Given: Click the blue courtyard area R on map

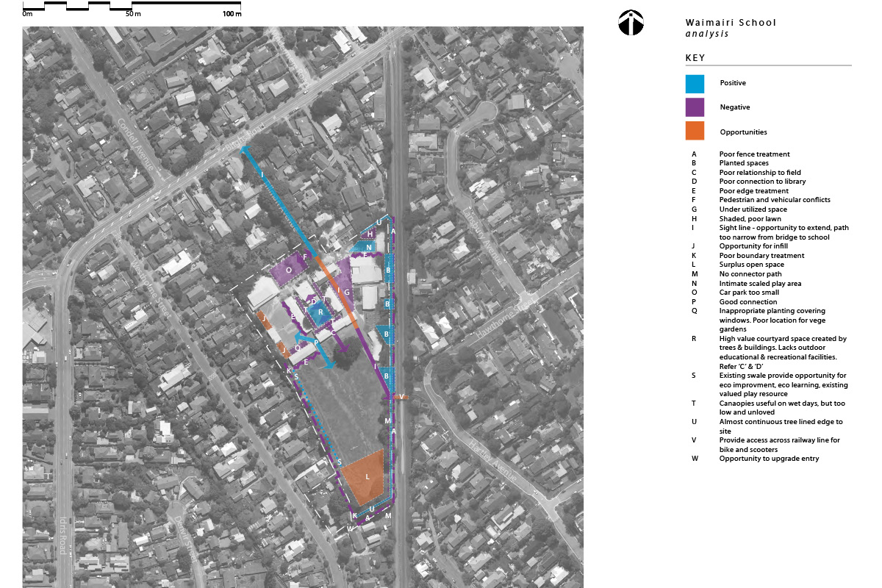Looking at the screenshot, I should coord(320,312).
